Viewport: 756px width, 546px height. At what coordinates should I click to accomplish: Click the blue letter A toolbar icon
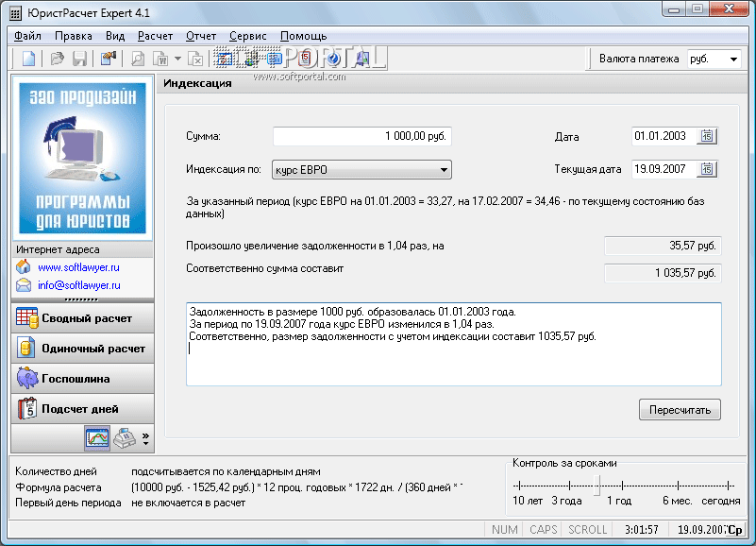(362, 59)
